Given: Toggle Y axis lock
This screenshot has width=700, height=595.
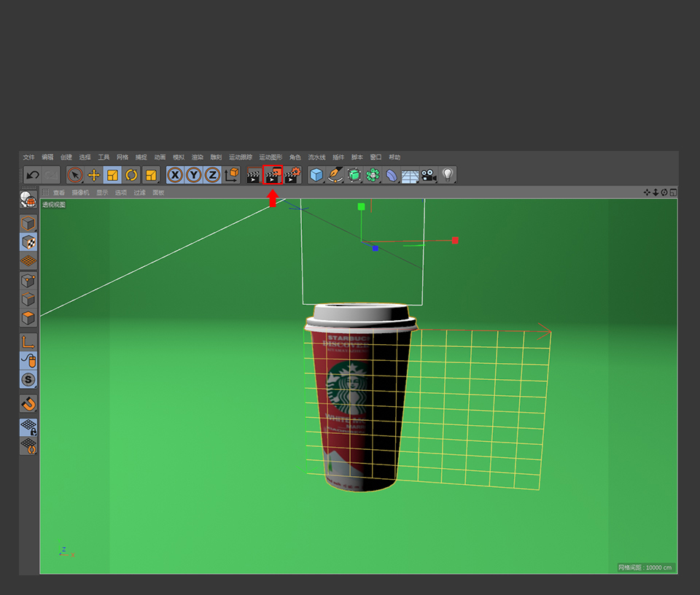Looking at the screenshot, I should point(194,175).
